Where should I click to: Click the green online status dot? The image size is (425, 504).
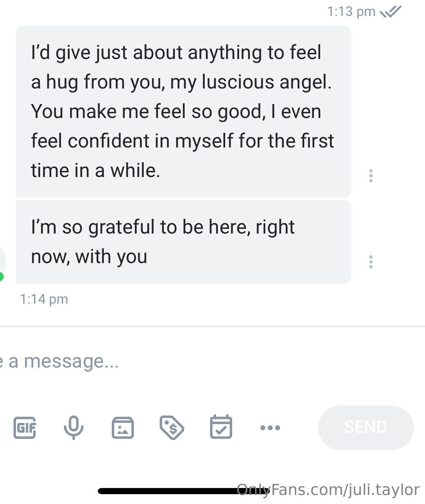1,277
